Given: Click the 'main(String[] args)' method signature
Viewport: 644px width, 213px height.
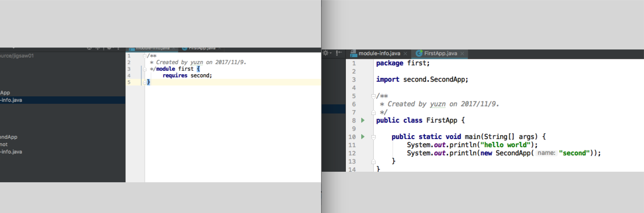Looking at the screenshot, I should pyautogui.click(x=501, y=137).
